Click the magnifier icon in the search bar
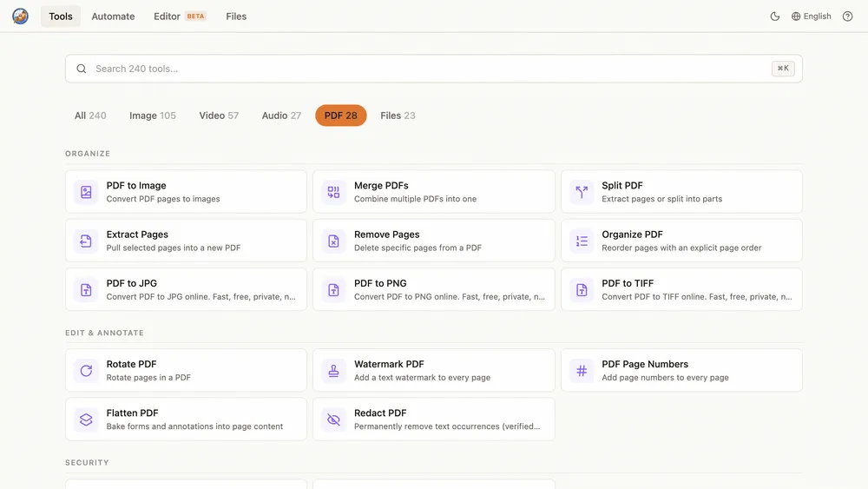868x489 pixels. click(82, 69)
